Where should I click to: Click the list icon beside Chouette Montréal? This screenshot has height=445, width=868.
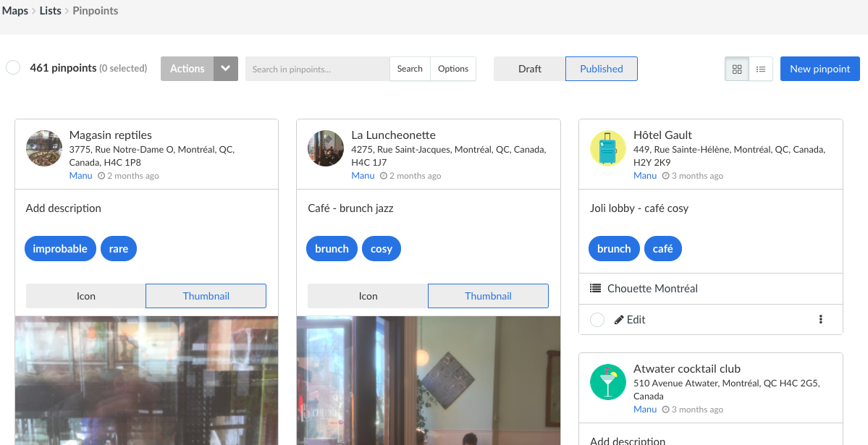(594, 288)
